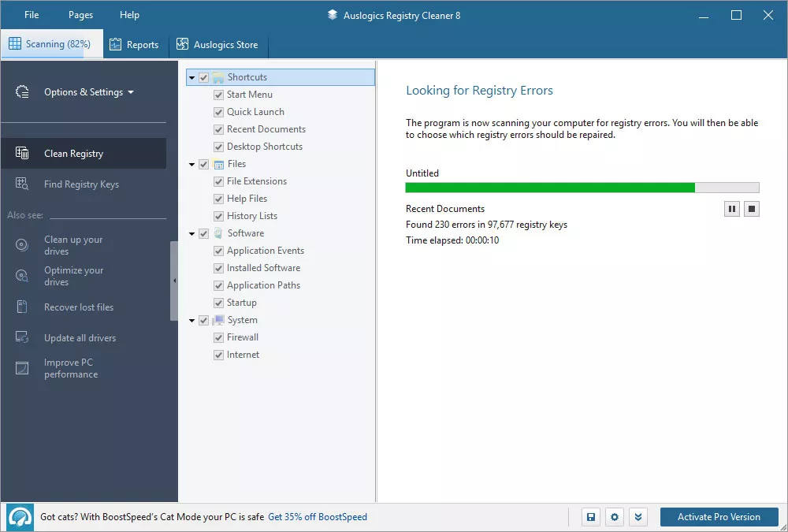
Task: Click the Auslogics Store puzzle icon
Action: click(182, 44)
